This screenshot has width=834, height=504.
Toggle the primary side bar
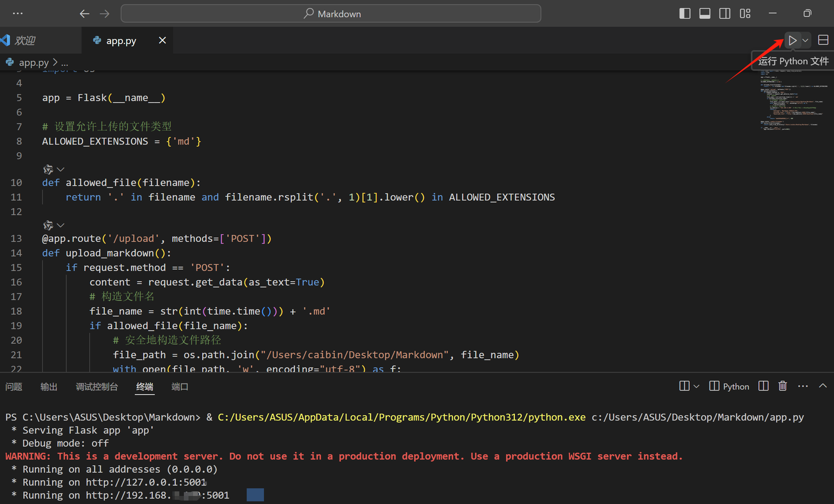coord(685,13)
